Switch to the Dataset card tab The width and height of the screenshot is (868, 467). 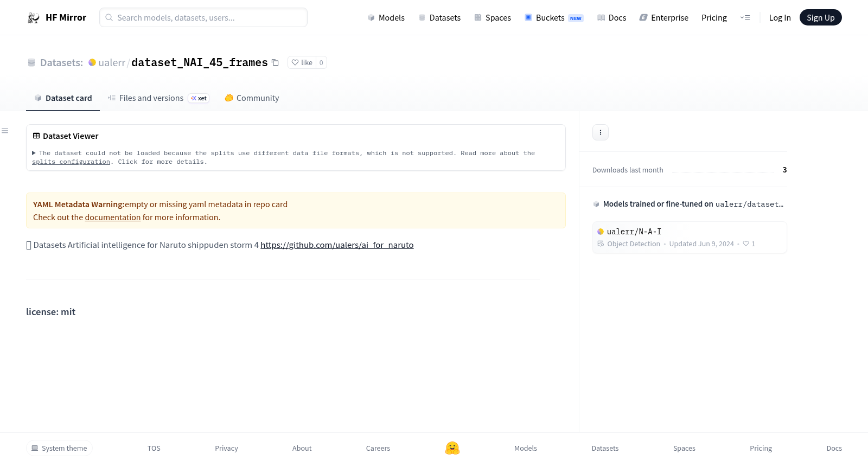63,98
